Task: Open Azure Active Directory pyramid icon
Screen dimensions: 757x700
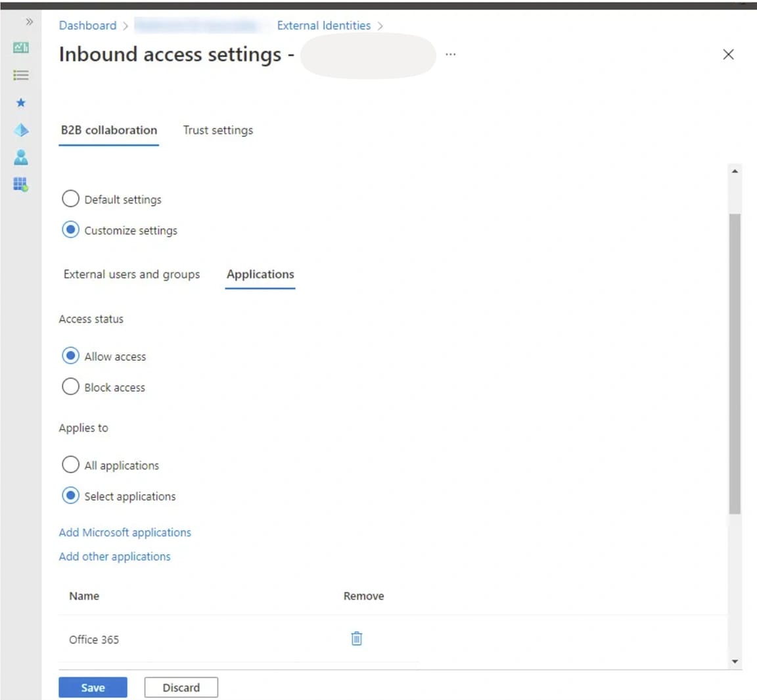Action: coord(21,130)
